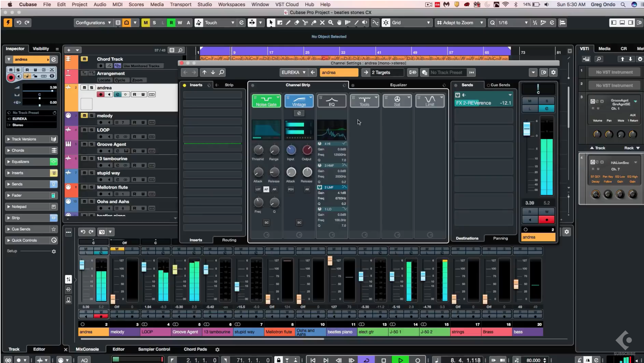Click the Add Track plus icon
Screen dimensions: 644x363
pyautogui.click(x=68, y=50)
